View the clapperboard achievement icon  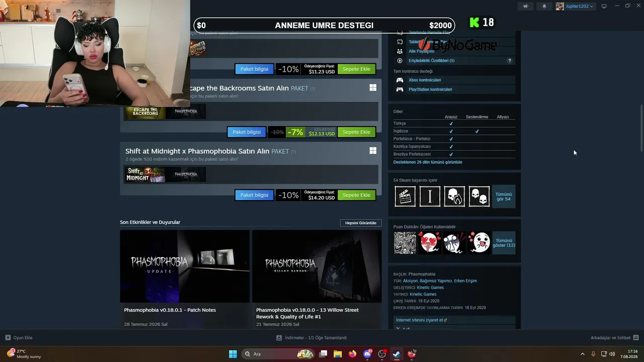tap(405, 196)
